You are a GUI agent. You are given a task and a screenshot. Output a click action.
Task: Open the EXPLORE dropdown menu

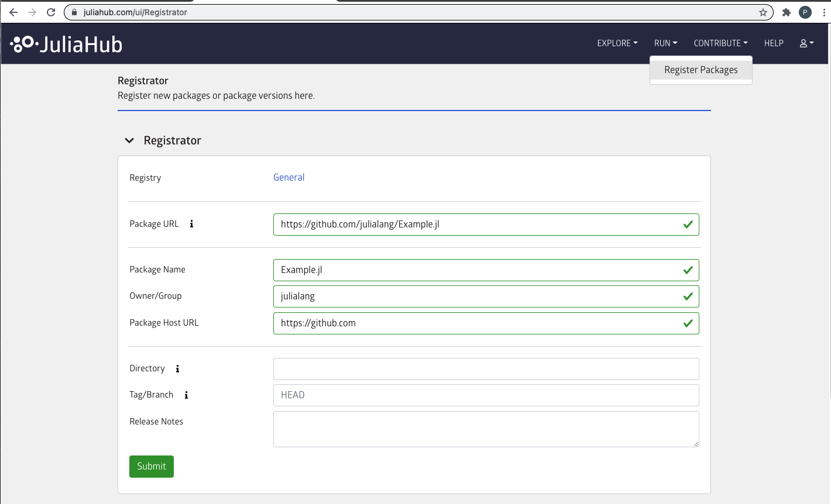click(617, 43)
